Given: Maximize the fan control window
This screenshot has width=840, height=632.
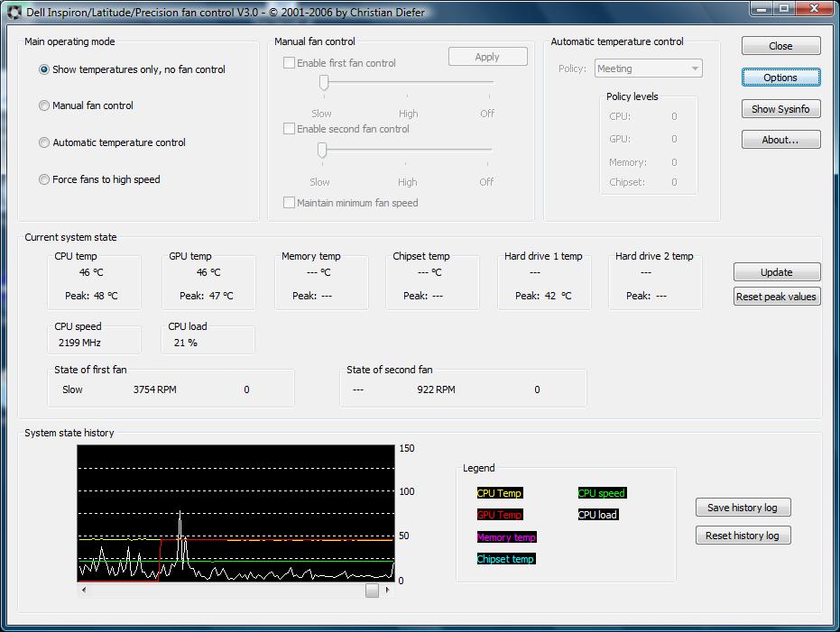Looking at the screenshot, I should pyautogui.click(x=784, y=8).
